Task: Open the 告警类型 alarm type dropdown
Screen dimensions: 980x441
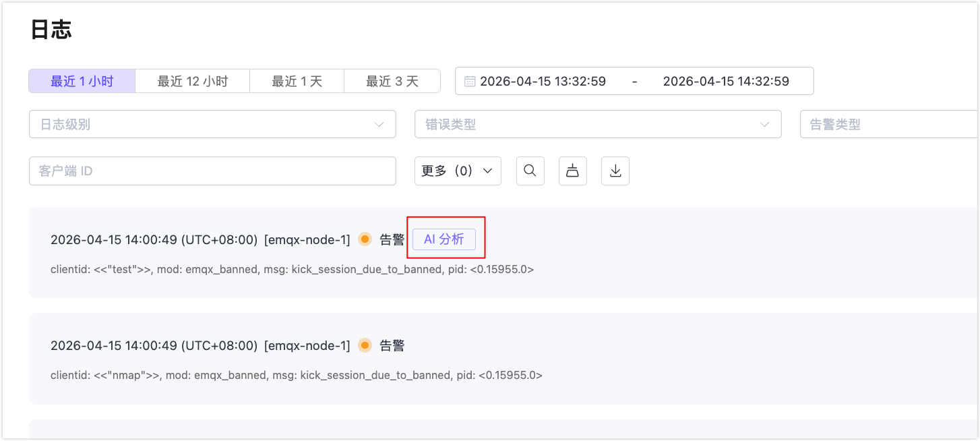Action: [x=890, y=124]
